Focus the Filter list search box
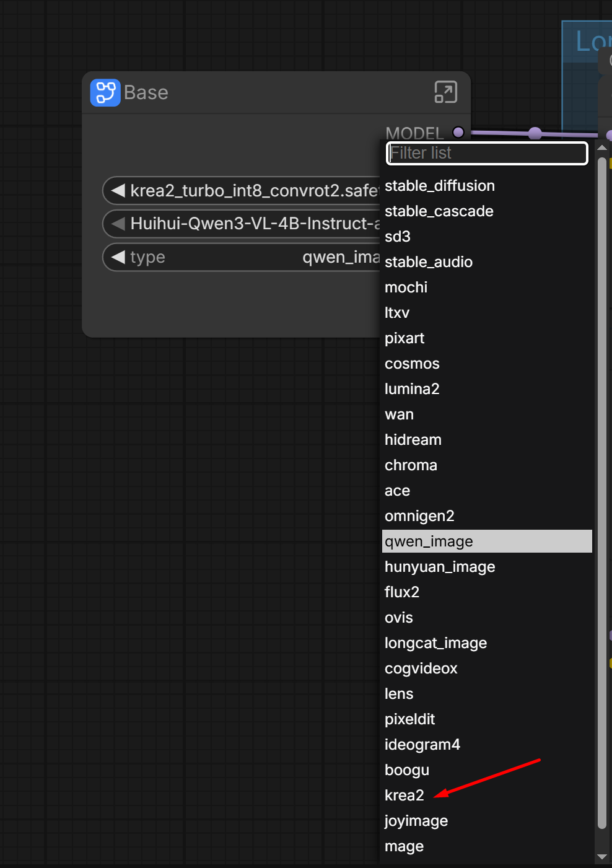This screenshot has height=868, width=612. [x=487, y=153]
